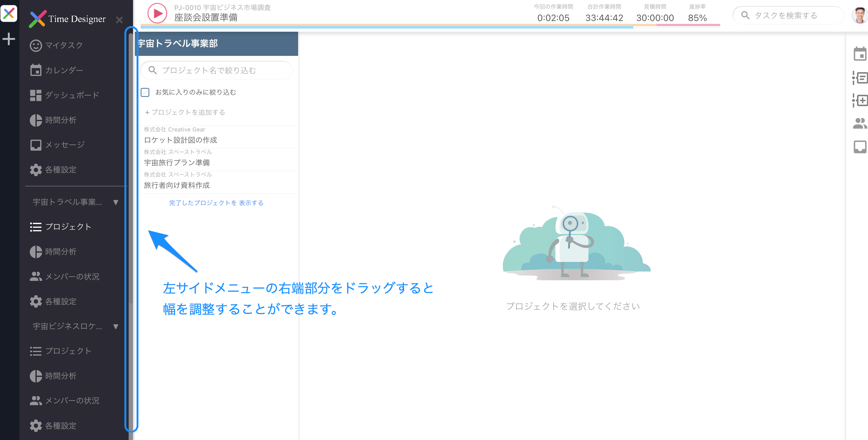Image resolution: width=868 pixels, height=440 pixels.
Task: Select the Time Designer app icon
Action: 9,13
